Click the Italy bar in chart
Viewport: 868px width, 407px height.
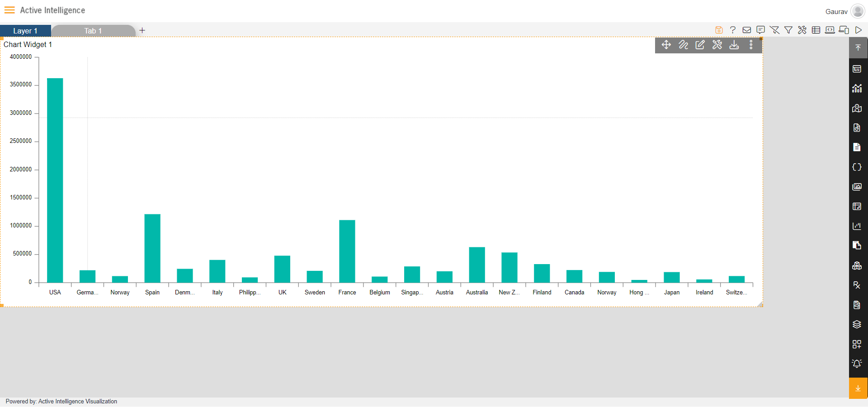[x=217, y=271]
